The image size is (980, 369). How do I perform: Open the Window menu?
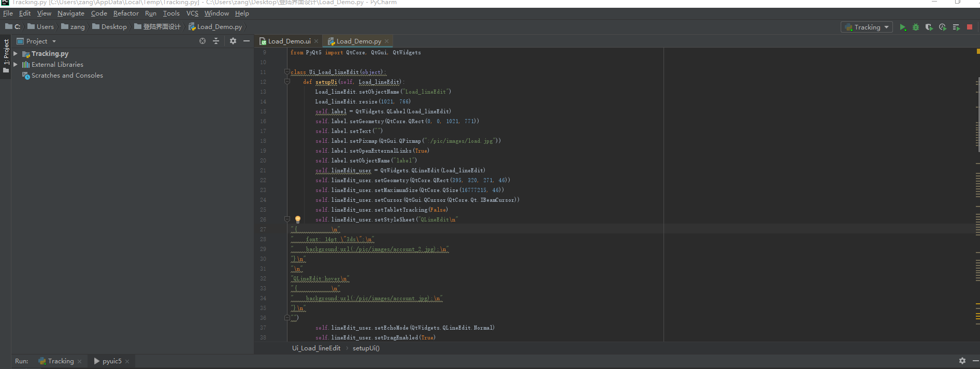click(217, 13)
